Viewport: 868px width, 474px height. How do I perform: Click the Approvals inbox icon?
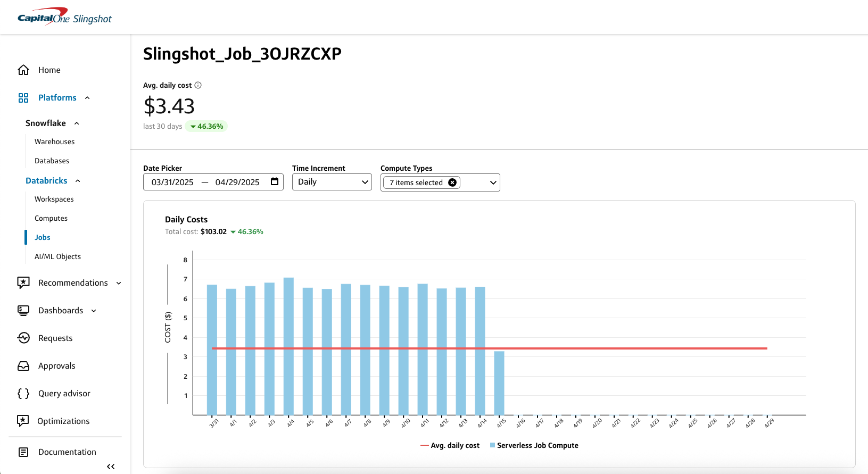coord(23,366)
